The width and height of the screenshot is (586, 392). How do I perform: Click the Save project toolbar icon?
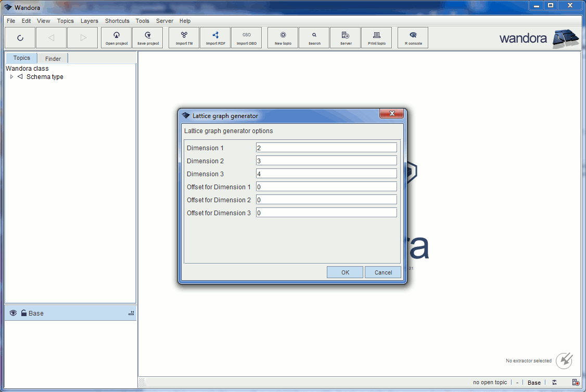tap(148, 37)
